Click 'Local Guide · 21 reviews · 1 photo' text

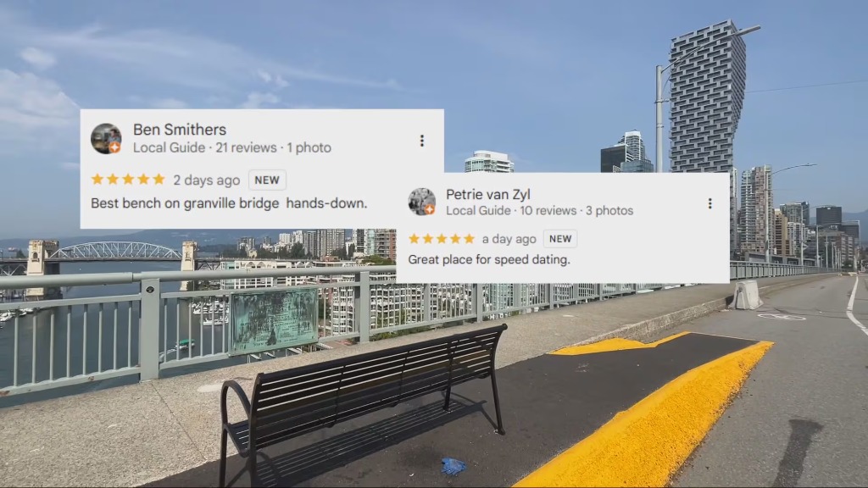[232, 147]
